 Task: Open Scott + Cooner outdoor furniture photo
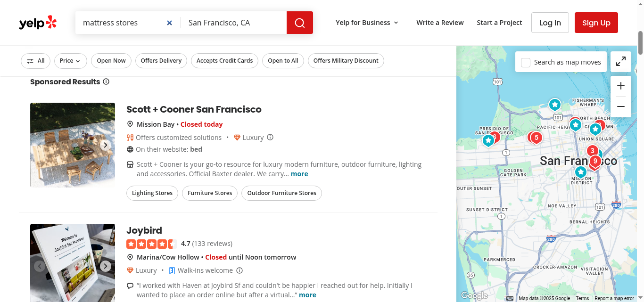(73, 145)
